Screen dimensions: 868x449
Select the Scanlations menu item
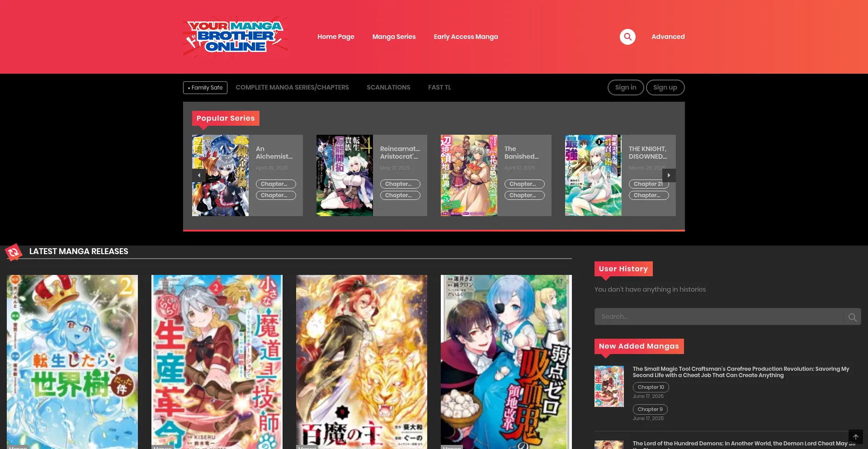coord(388,87)
